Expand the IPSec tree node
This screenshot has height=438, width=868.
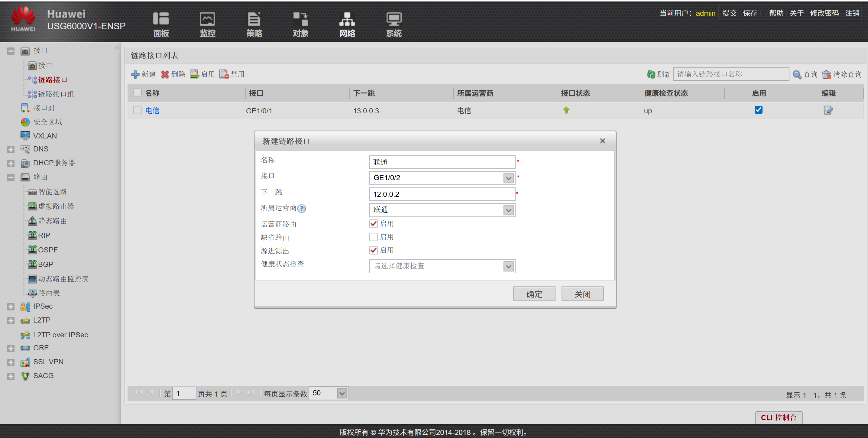[x=11, y=307]
